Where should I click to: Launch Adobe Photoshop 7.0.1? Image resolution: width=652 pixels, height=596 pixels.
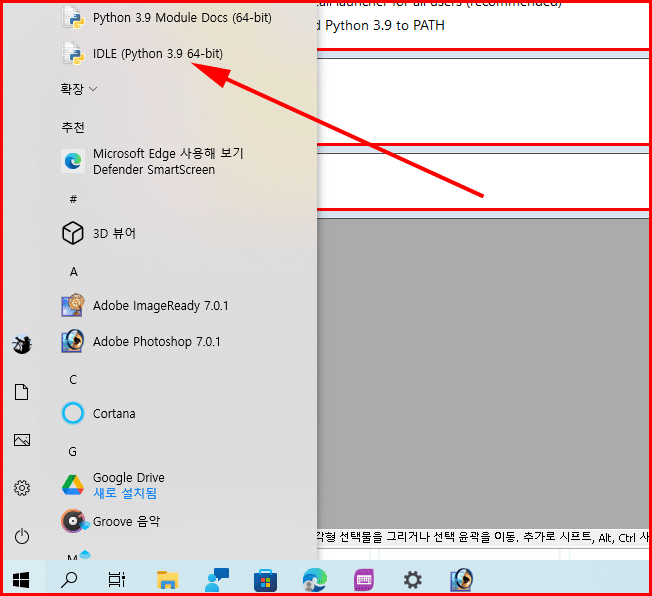pos(141,341)
